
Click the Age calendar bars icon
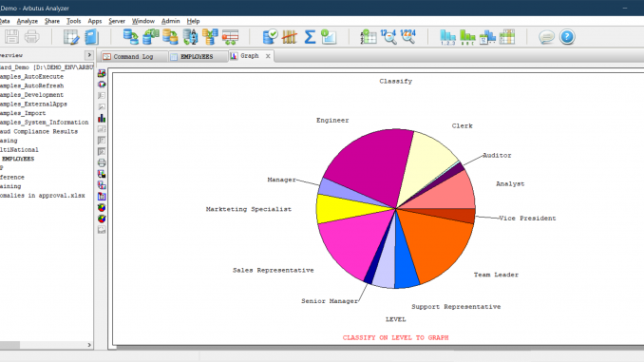[487, 37]
